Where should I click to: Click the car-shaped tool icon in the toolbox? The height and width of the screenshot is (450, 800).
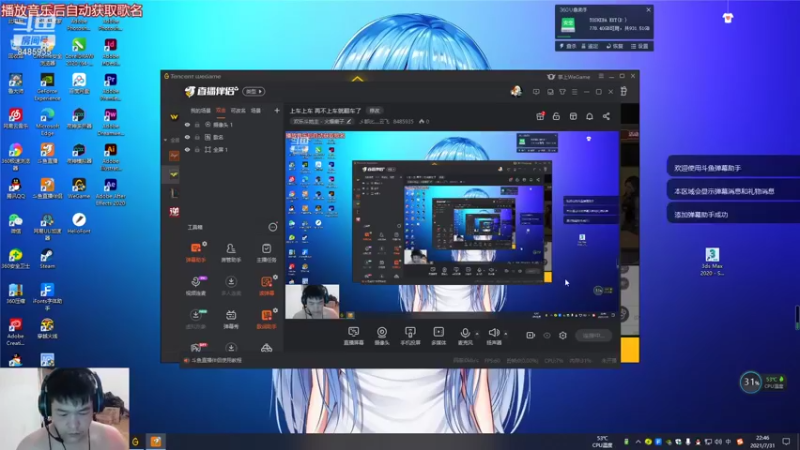(x=266, y=348)
